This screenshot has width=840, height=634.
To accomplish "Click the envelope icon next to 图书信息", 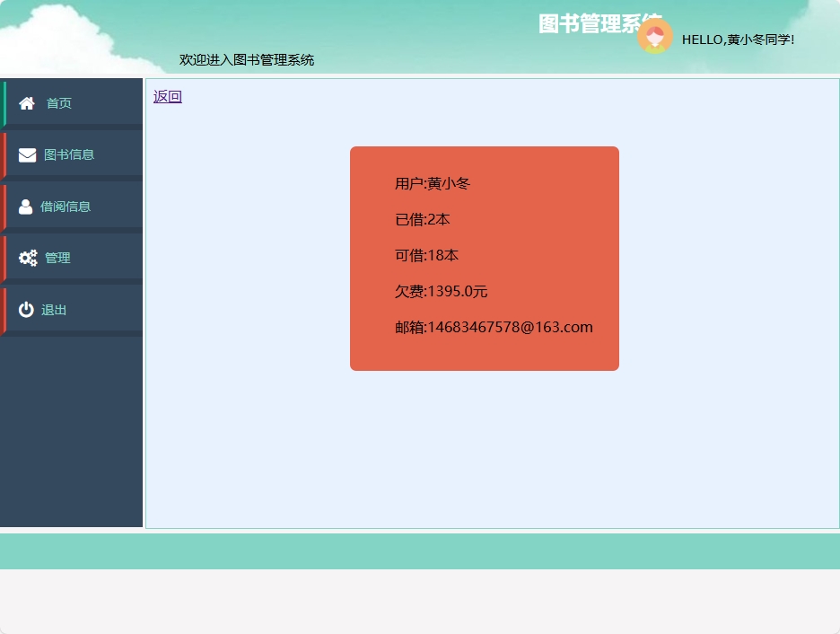I will point(26,154).
